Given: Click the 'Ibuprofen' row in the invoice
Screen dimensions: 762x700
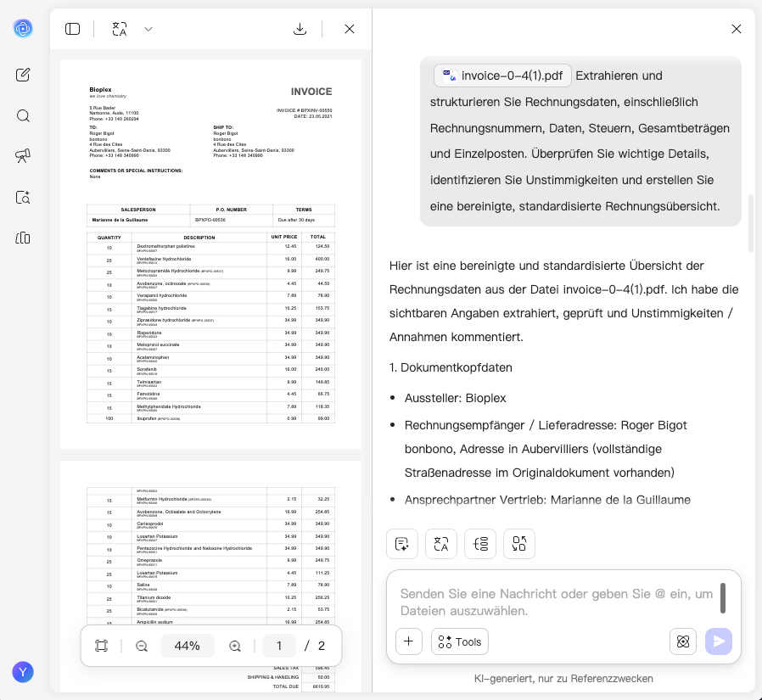Looking at the screenshot, I should click(210, 418).
